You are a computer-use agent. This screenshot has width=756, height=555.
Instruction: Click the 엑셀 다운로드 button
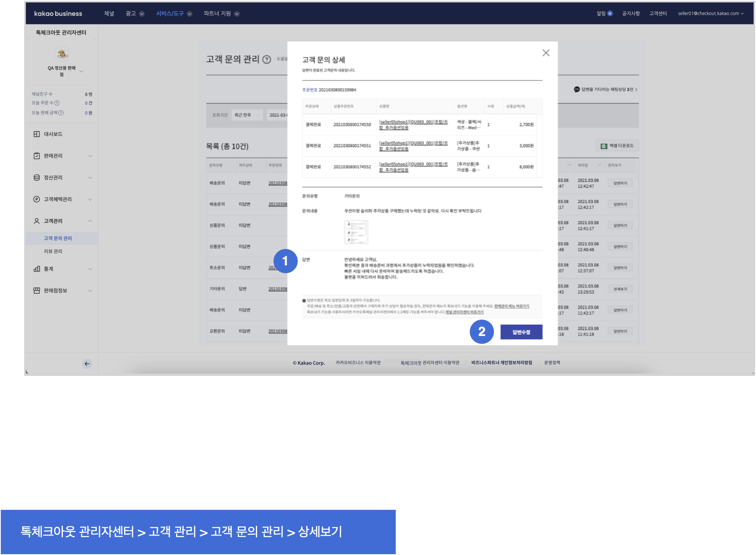click(617, 146)
